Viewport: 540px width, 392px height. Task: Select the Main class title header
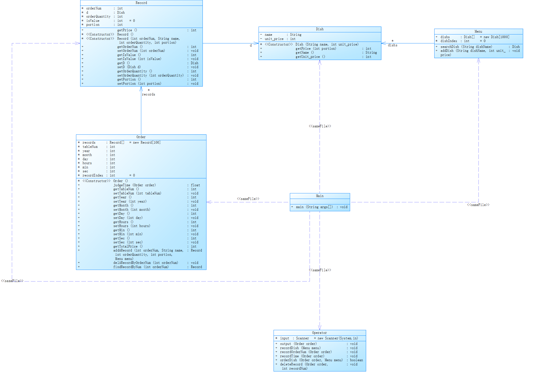tap(320, 196)
